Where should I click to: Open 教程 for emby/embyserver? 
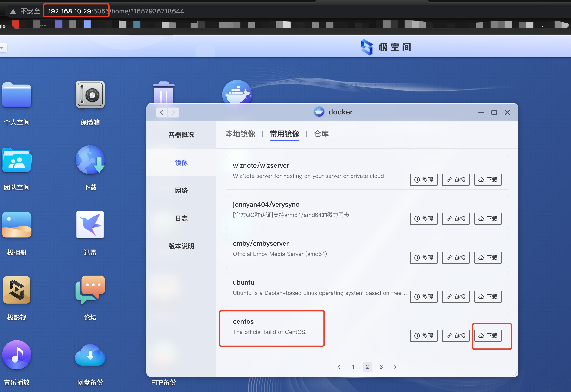424,258
